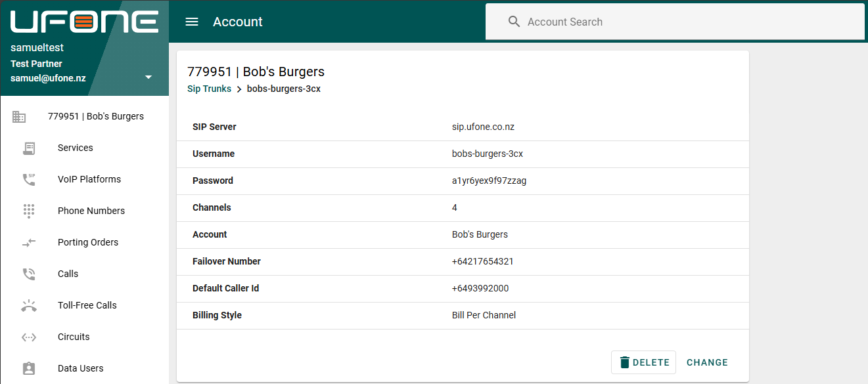Click the Account row label
Image resolution: width=868 pixels, height=384 pixels.
click(210, 234)
